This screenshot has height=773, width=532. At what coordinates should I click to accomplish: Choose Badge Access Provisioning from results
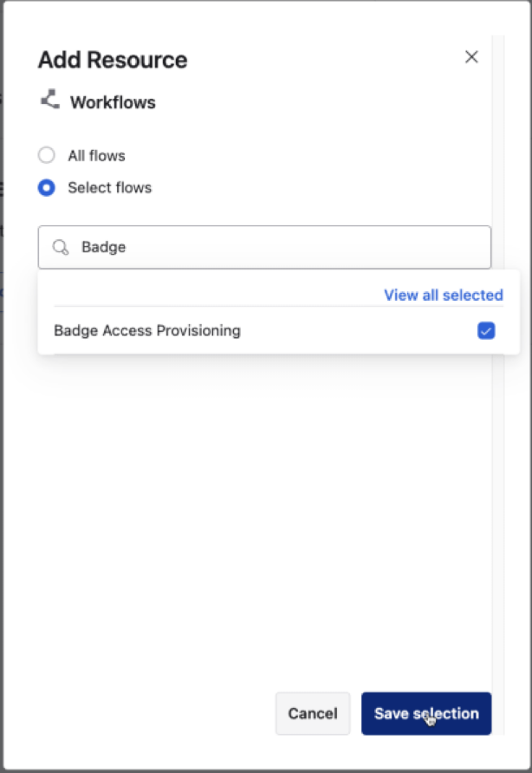pos(147,330)
